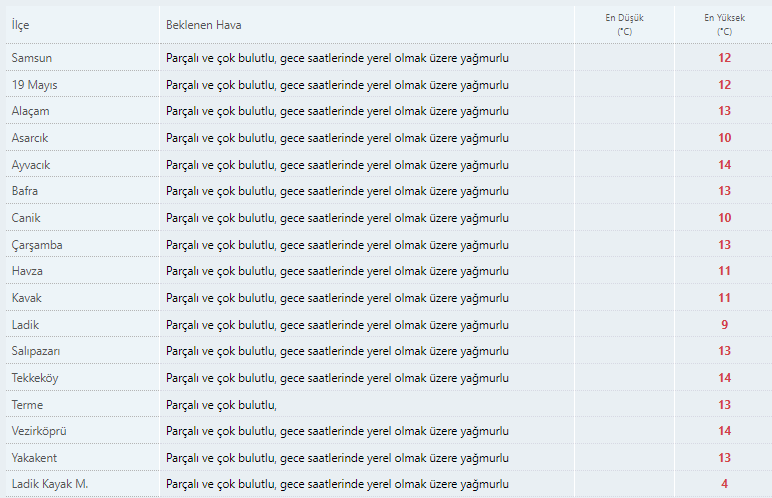The height and width of the screenshot is (498, 772).
Task: Click Yakakent's highest temperature 13
Action: (x=724, y=458)
